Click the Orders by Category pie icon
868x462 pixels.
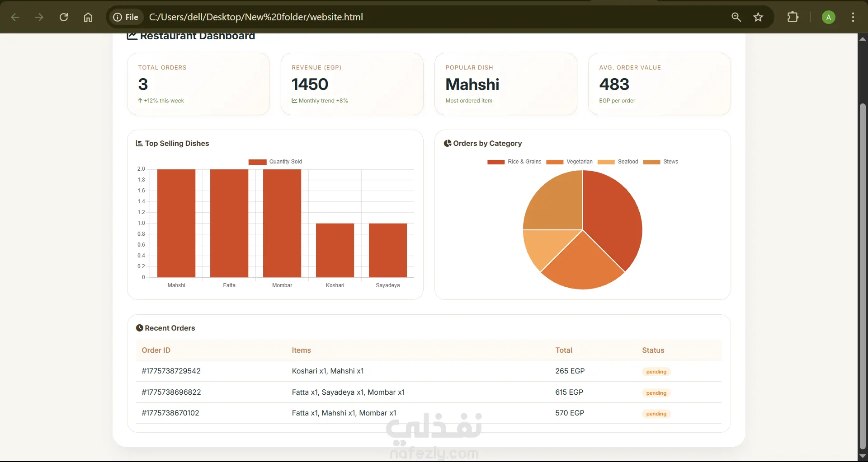[448, 143]
